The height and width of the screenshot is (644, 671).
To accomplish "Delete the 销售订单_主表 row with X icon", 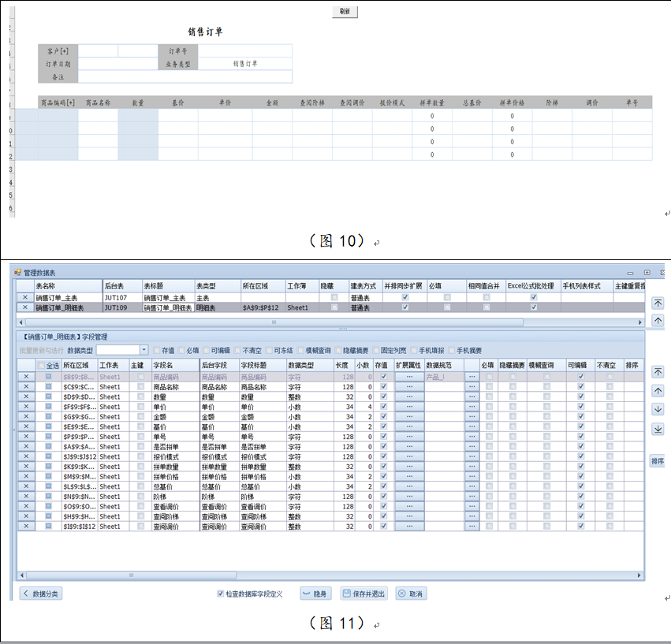I will [25, 298].
